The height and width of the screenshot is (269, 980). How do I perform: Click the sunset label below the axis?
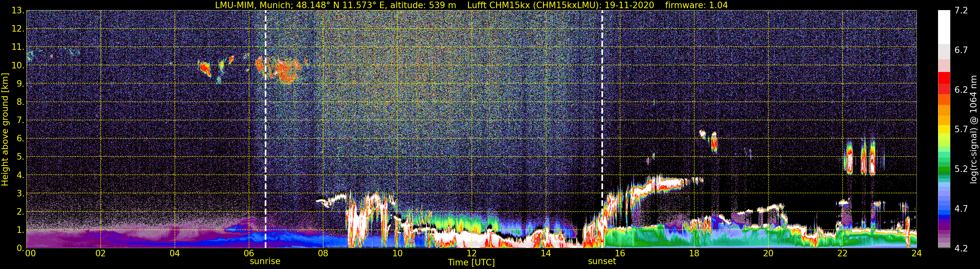point(601,262)
